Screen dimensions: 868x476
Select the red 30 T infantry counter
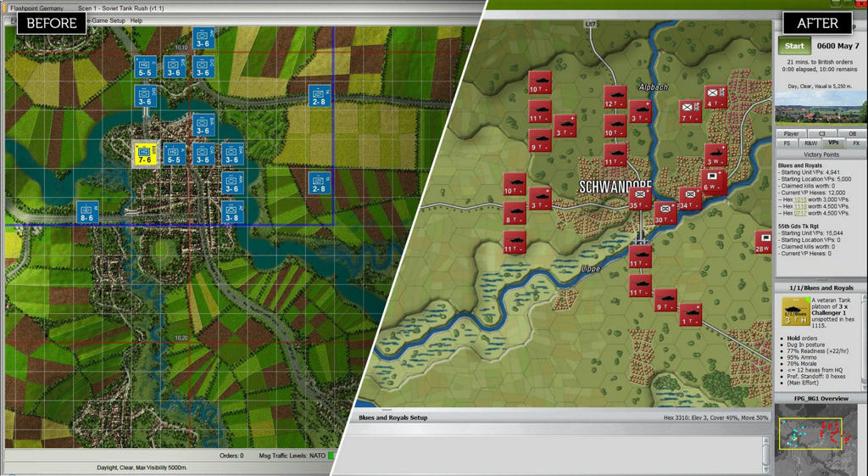pos(665,214)
